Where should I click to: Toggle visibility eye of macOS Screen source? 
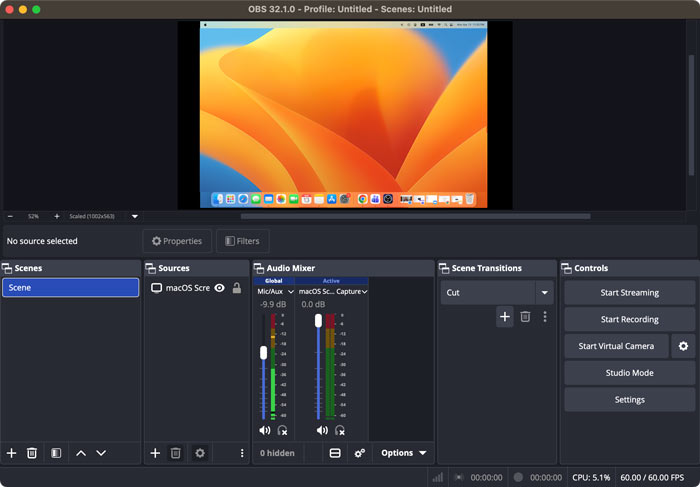tap(219, 288)
